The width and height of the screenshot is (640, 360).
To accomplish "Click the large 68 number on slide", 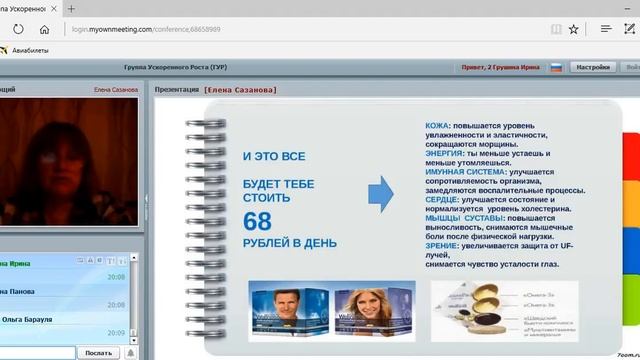I will 257,221.
